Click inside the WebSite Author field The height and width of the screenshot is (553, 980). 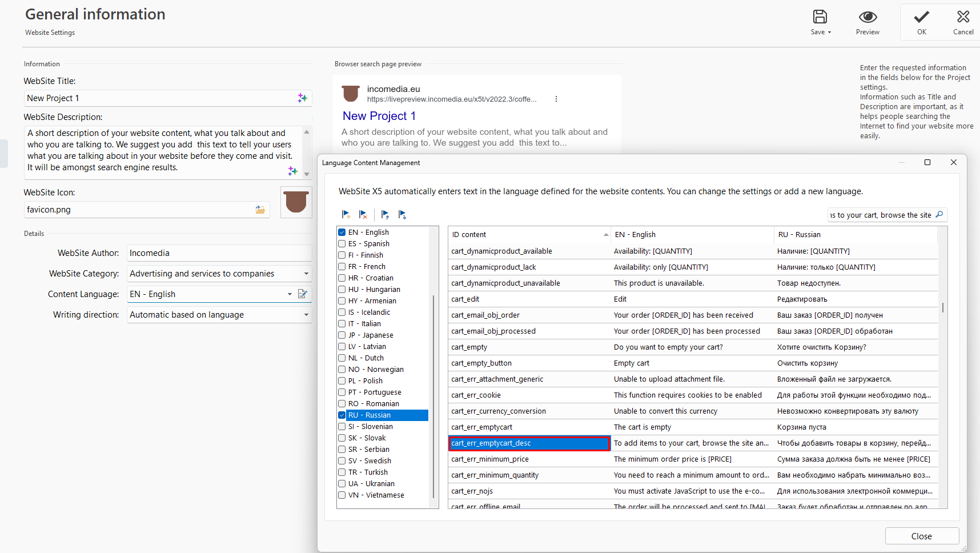[219, 253]
